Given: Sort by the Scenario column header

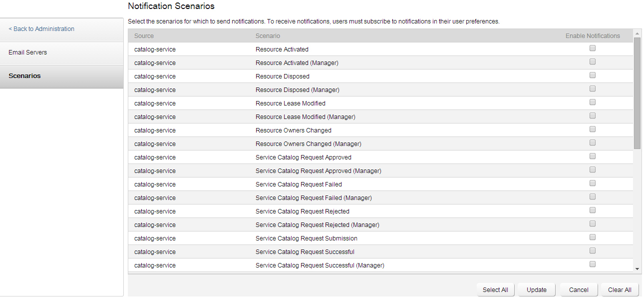Looking at the screenshot, I should click(268, 36).
